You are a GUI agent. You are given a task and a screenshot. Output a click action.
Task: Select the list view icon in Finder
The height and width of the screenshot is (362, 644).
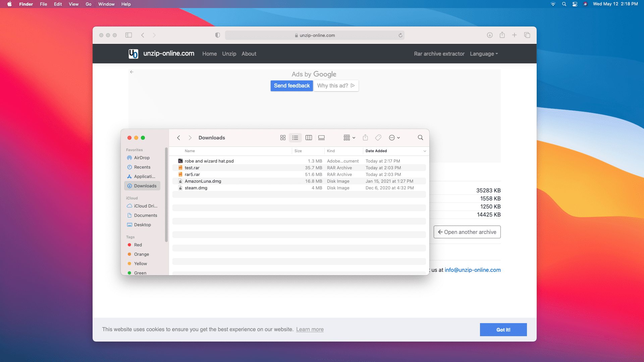[295, 137]
